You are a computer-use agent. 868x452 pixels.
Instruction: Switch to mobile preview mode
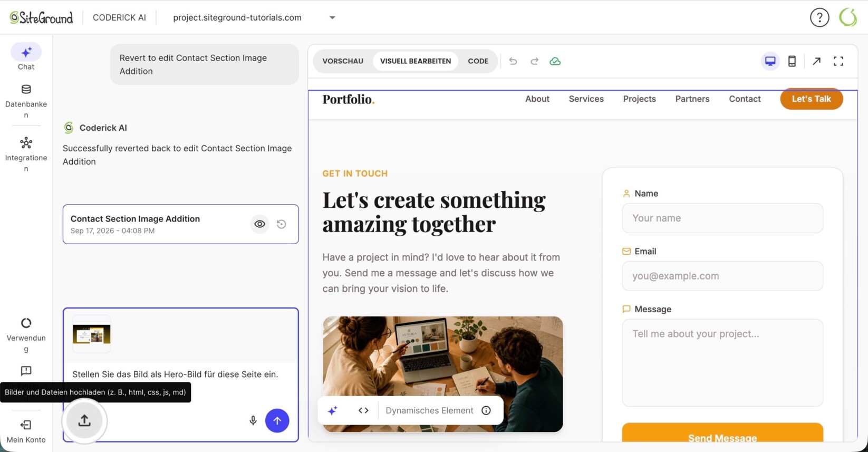pyautogui.click(x=792, y=61)
